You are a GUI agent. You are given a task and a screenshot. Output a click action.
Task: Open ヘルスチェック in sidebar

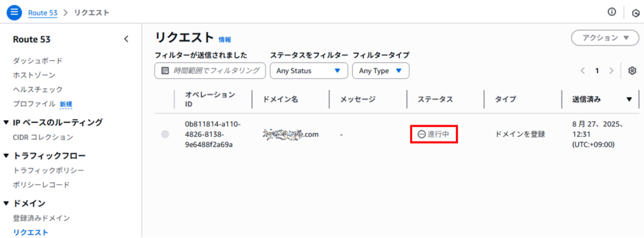38,89
